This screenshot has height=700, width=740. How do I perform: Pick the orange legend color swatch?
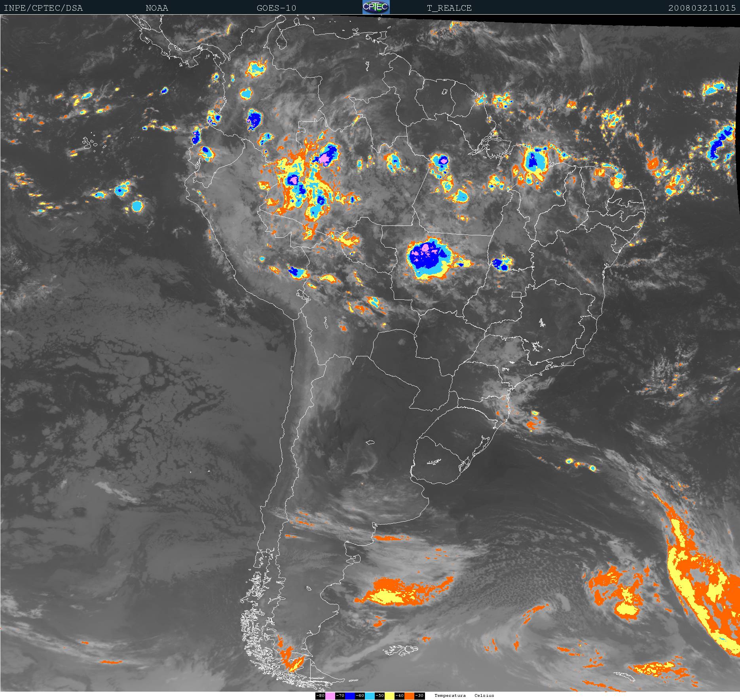409,696
